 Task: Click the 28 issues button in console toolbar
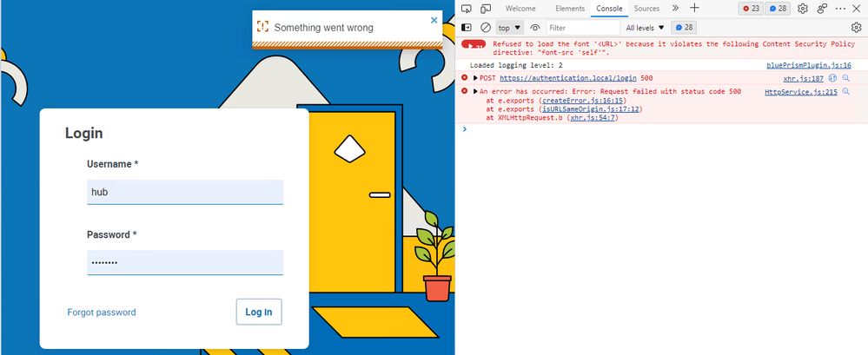coord(684,27)
